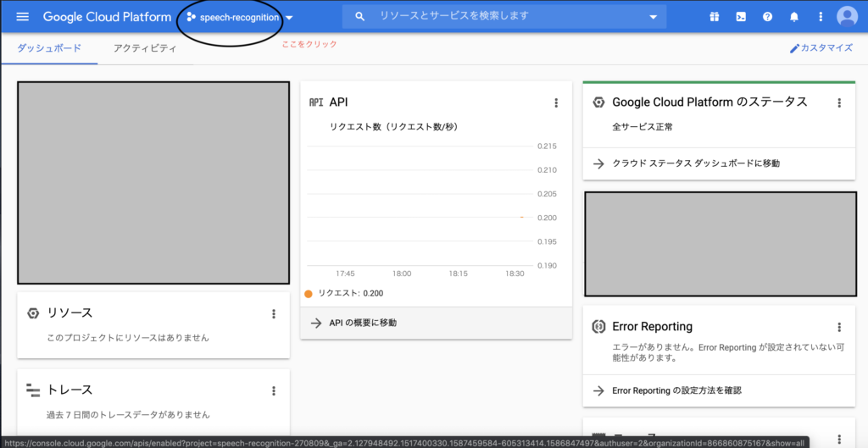Viewport: 868px width, 448px height.
Task: Click the search magnifier icon
Action: point(359,17)
